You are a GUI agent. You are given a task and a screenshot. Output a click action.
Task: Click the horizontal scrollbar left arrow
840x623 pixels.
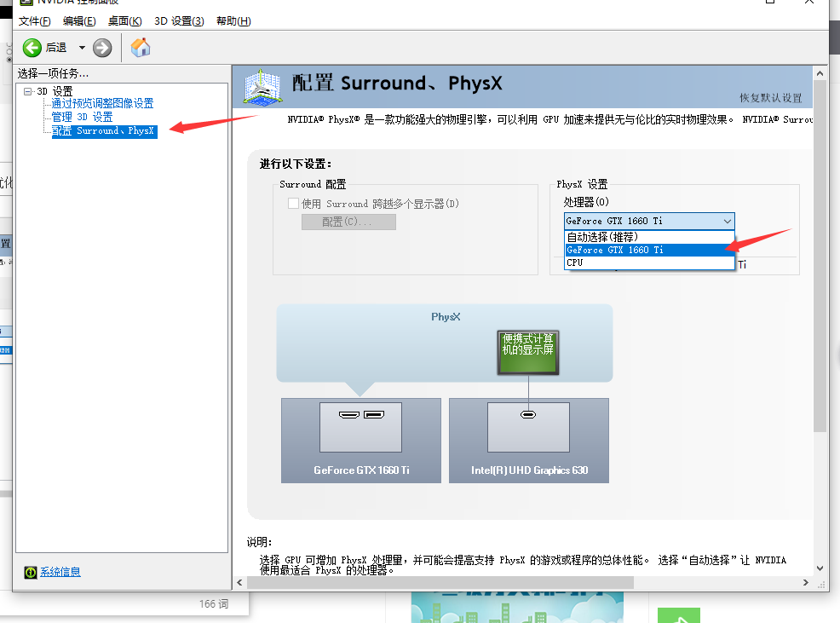pyautogui.click(x=239, y=583)
